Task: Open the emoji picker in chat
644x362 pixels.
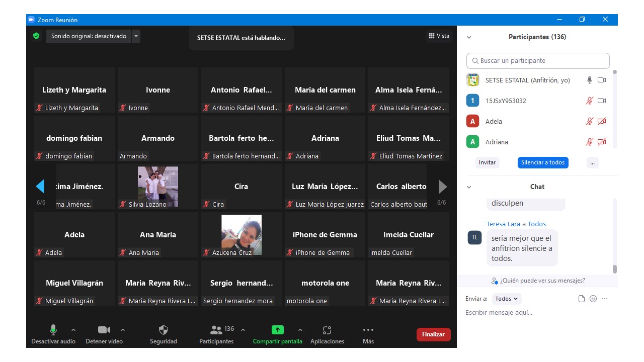Action: (x=593, y=299)
